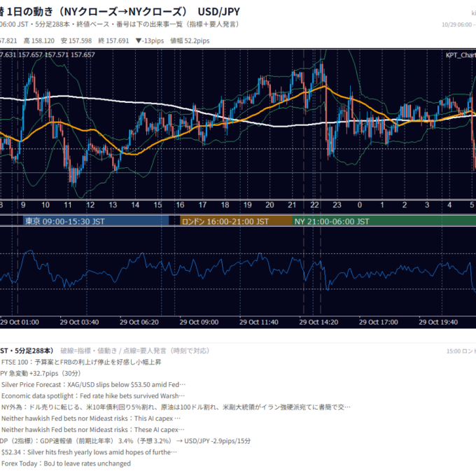Screen dimensions: 476x476
Task: Click the 29 Oct 09:00 time label
Action: [x=199, y=322]
